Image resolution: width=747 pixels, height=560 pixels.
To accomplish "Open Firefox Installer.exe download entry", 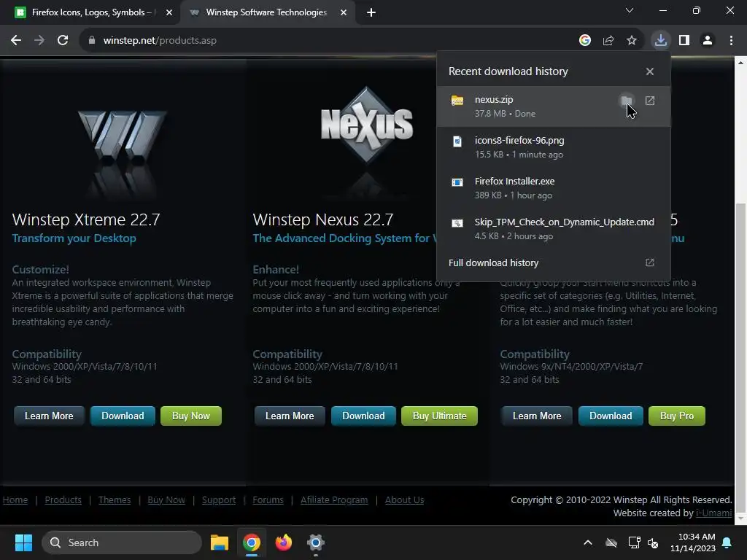I will point(554,188).
